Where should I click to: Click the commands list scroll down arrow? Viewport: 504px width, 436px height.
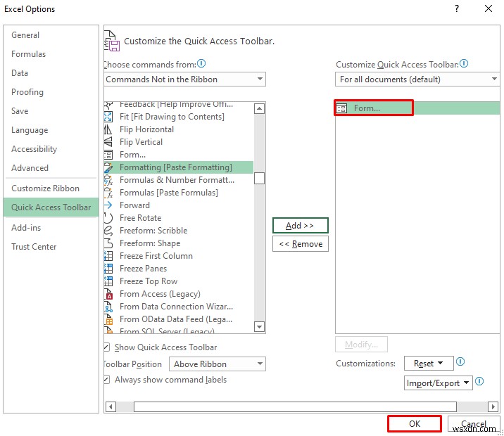260,327
